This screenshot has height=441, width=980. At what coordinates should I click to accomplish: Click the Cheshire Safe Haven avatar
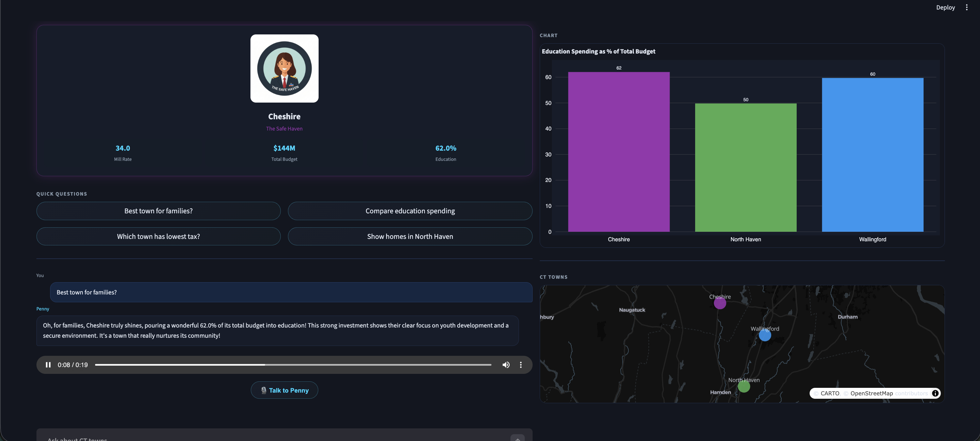point(284,69)
